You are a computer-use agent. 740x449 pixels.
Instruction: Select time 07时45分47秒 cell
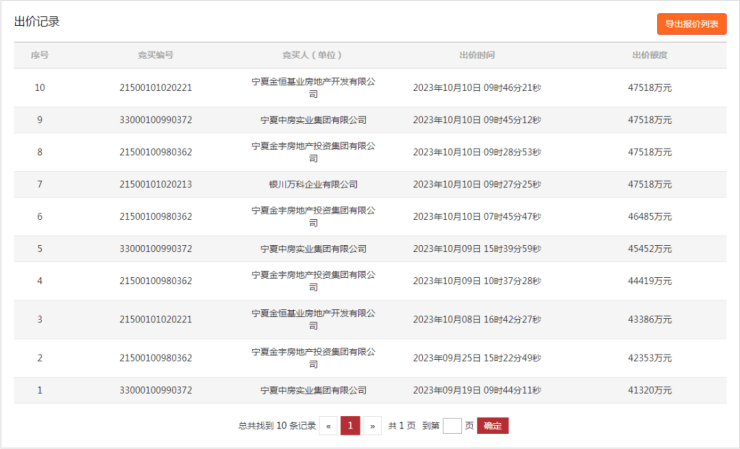click(477, 217)
